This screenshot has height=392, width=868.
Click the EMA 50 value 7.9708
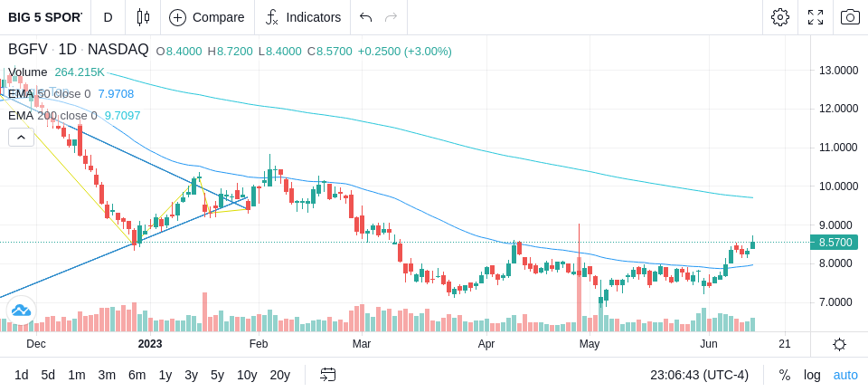[x=116, y=94]
